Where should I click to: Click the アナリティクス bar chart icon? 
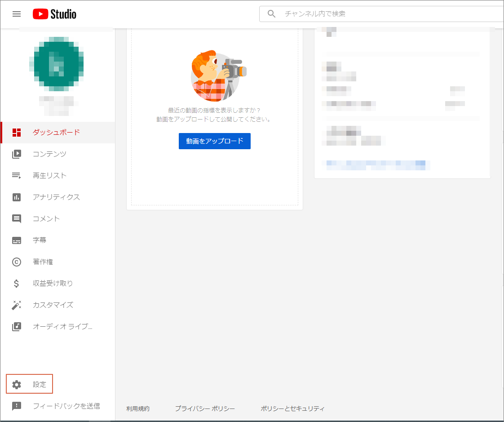click(x=17, y=197)
